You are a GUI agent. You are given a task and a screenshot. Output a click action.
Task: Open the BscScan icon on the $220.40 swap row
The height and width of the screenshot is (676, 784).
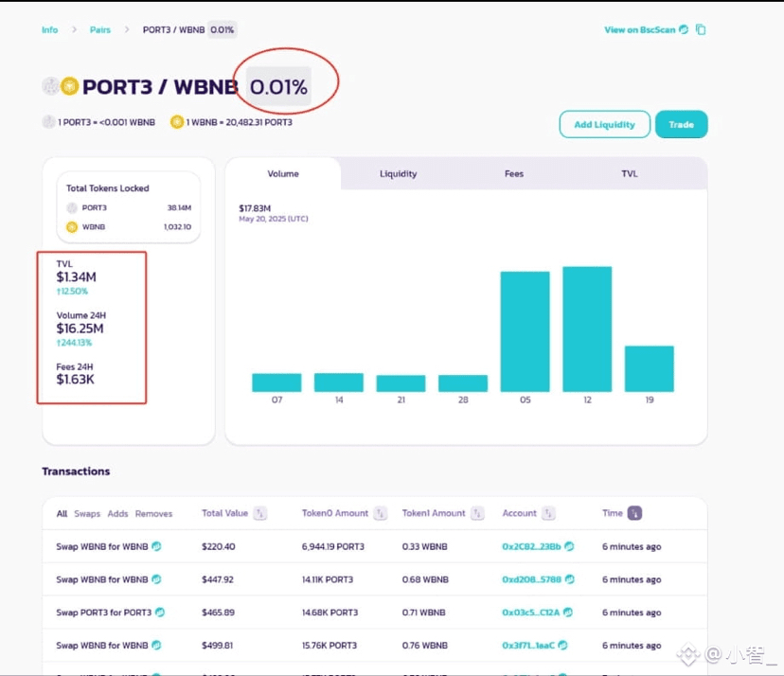[156, 546]
